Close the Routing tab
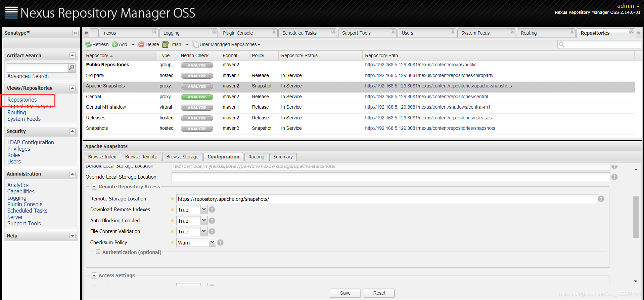This screenshot has height=300, width=644. point(572,32)
